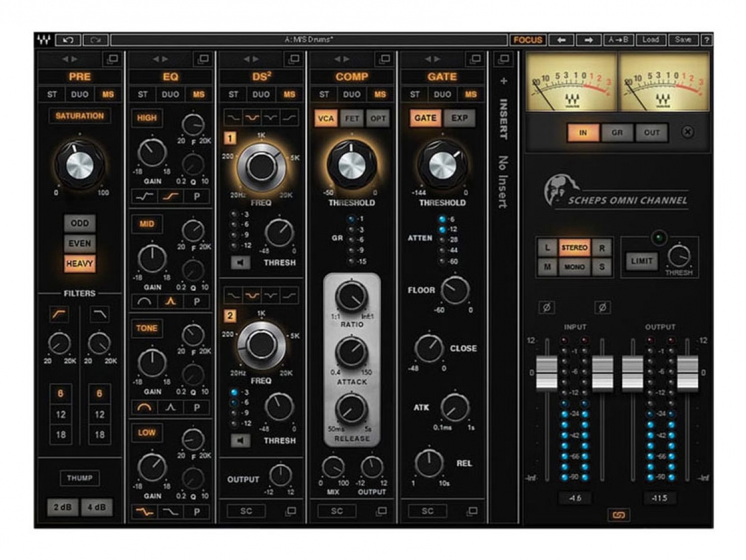The image size is (746, 560).
Task: Click the Waves logo icon
Action: tap(44, 40)
